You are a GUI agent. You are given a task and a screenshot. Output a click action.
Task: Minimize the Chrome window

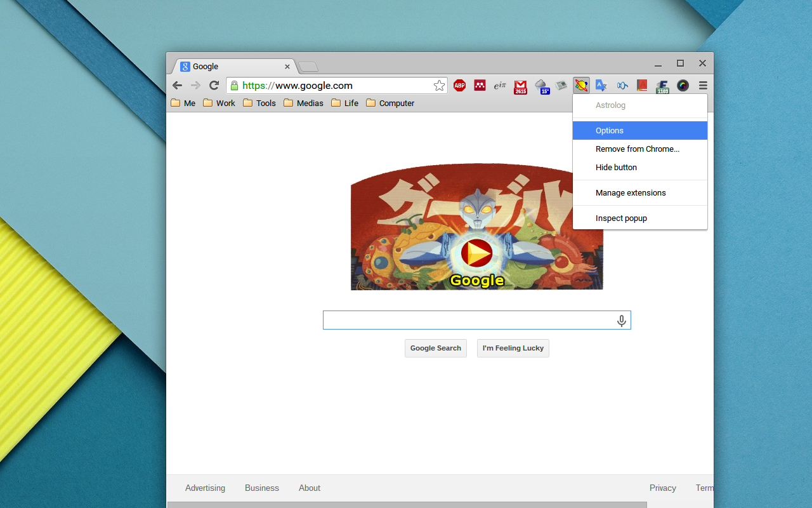[x=658, y=63]
